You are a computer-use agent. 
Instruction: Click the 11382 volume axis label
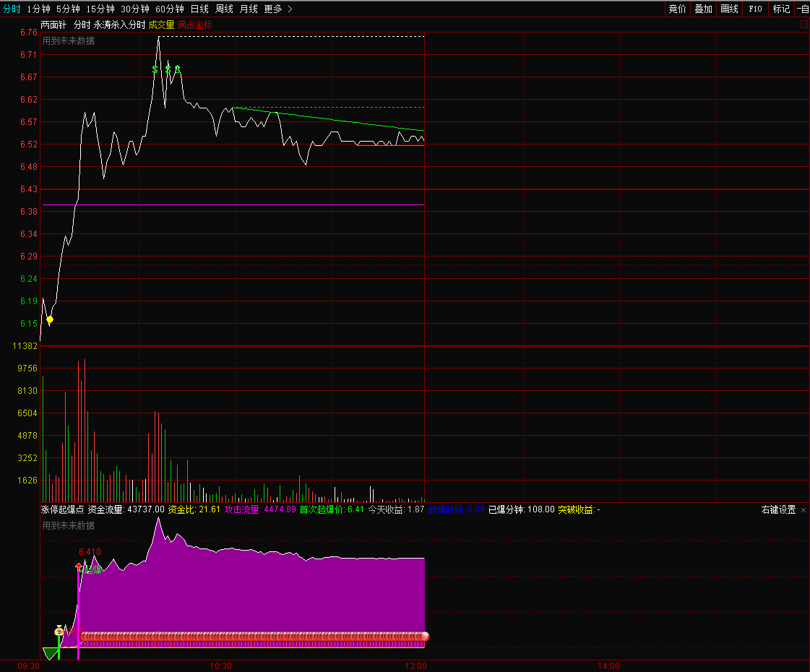click(x=25, y=346)
